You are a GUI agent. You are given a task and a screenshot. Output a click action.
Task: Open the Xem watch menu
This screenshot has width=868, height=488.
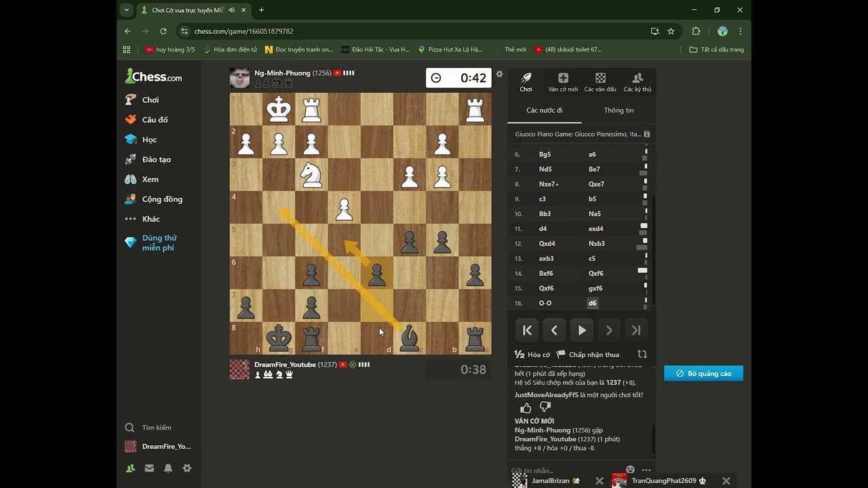click(x=142, y=179)
